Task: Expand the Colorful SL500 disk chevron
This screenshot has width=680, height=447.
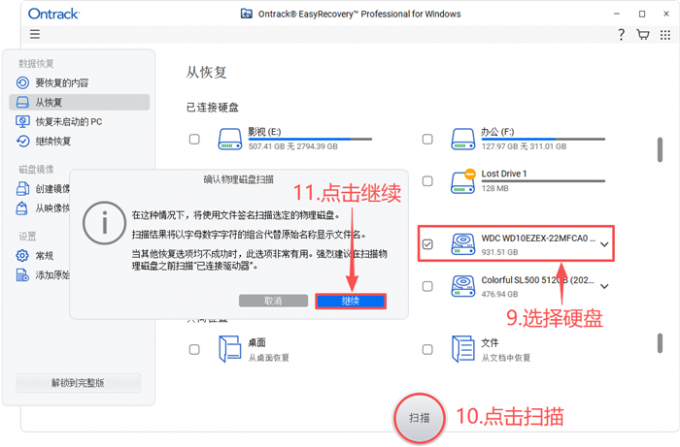Action: pyautogui.click(x=604, y=286)
